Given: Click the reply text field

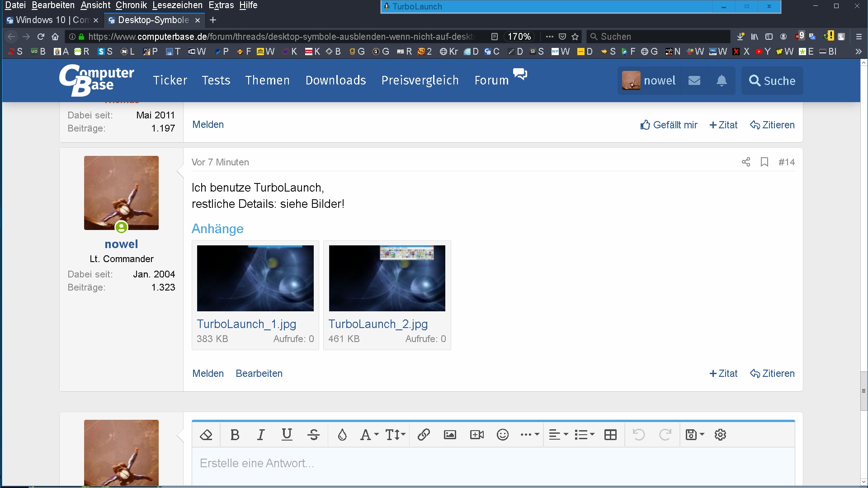Looking at the screenshot, I should [x=493, y=466].
